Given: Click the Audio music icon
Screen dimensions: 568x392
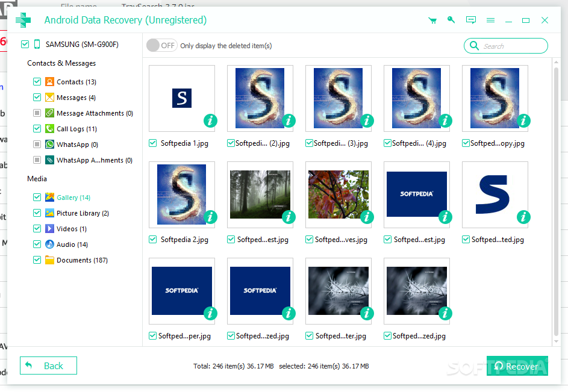Looking at the screenshot, I should (49, 244).
